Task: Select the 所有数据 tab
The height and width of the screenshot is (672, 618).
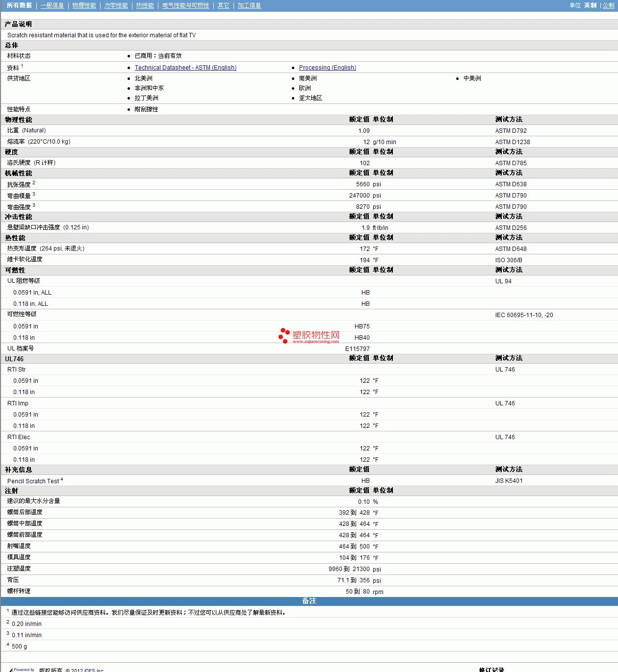Action: (x=19, y=5)
